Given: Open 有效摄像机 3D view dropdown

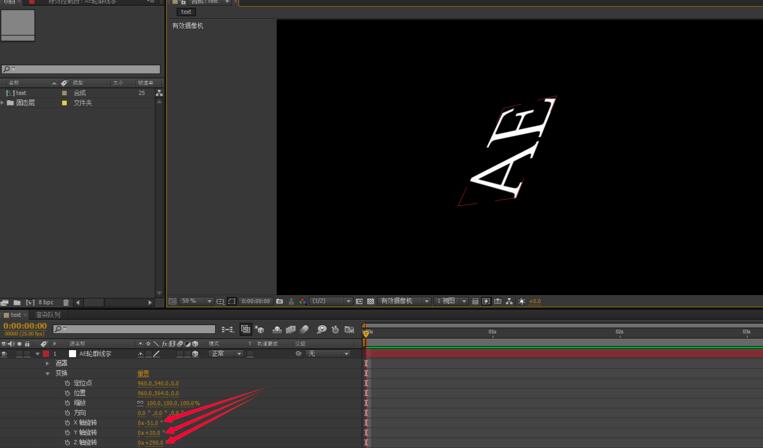Looking at the screenshot, I should (404, 301).
